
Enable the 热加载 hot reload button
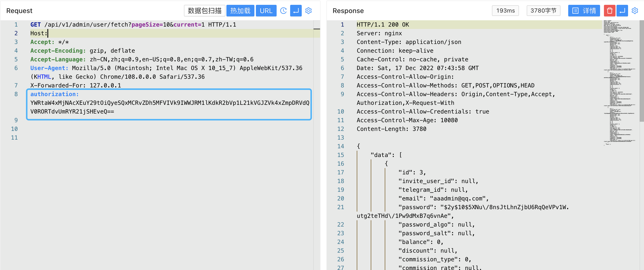(x=240, y=11)
